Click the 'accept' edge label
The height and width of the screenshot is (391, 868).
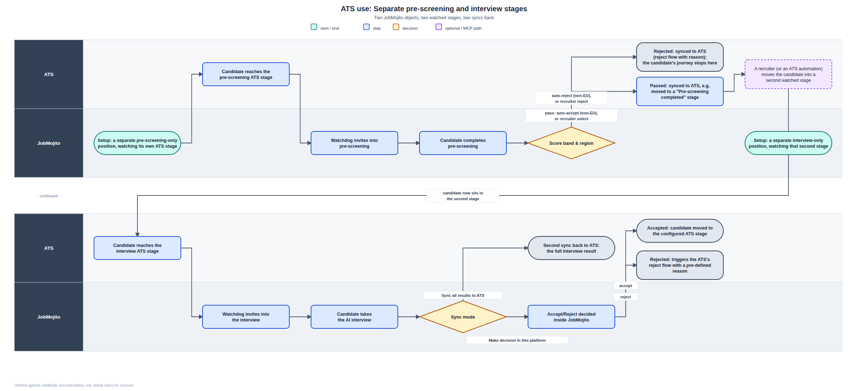(626, 286)
